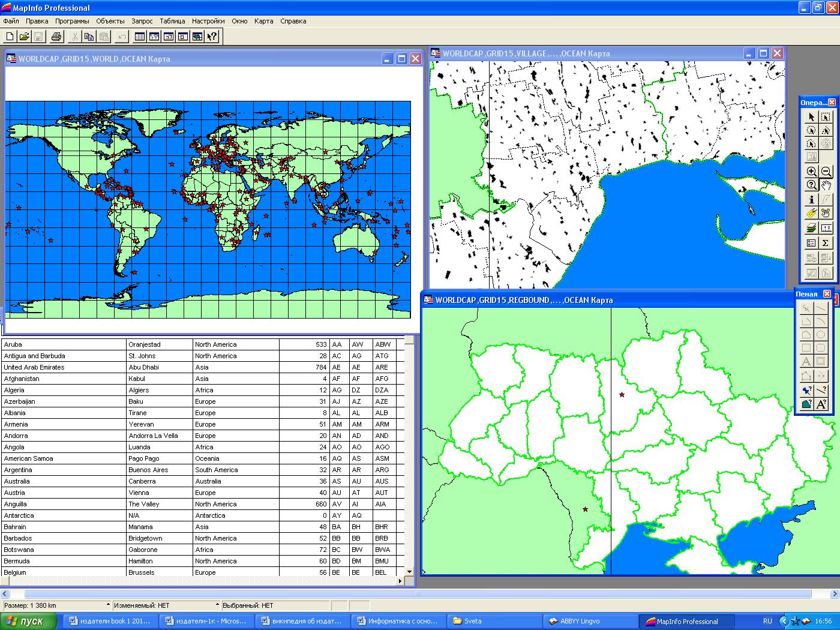This screenshot has height=630, width=840.
Task: Activate the WORLDCAP,GRID15,VILLAGE map window title
Action: point(526,53)
